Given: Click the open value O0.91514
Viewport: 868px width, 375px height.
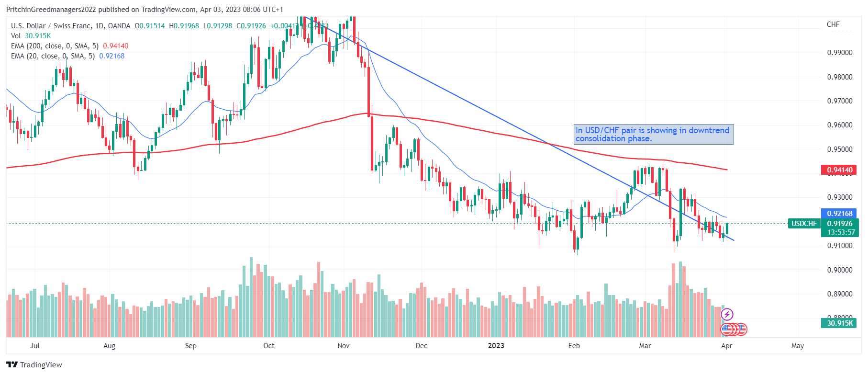Looking at the screenshot, I should pos(150,26).
